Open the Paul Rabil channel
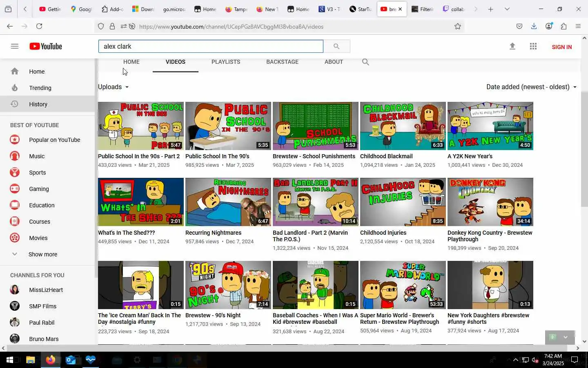Screen dimensions: 588x368 tap(42, 323)
